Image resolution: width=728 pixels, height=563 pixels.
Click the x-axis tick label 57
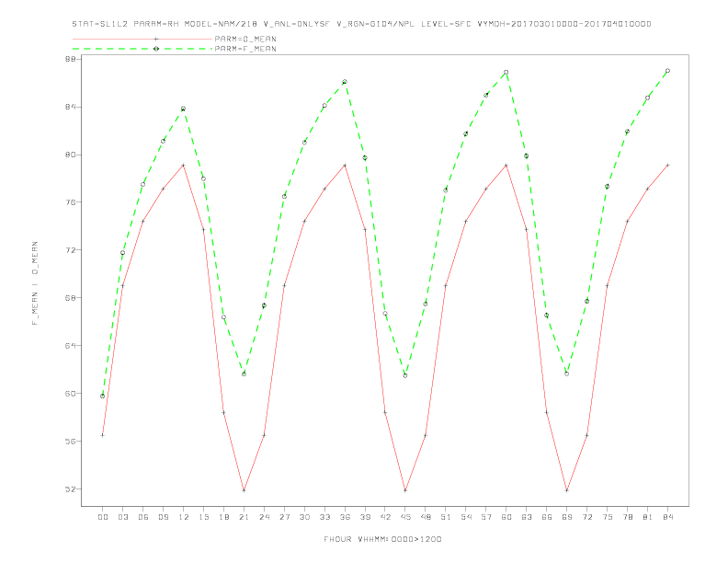[x=486, y=517]
